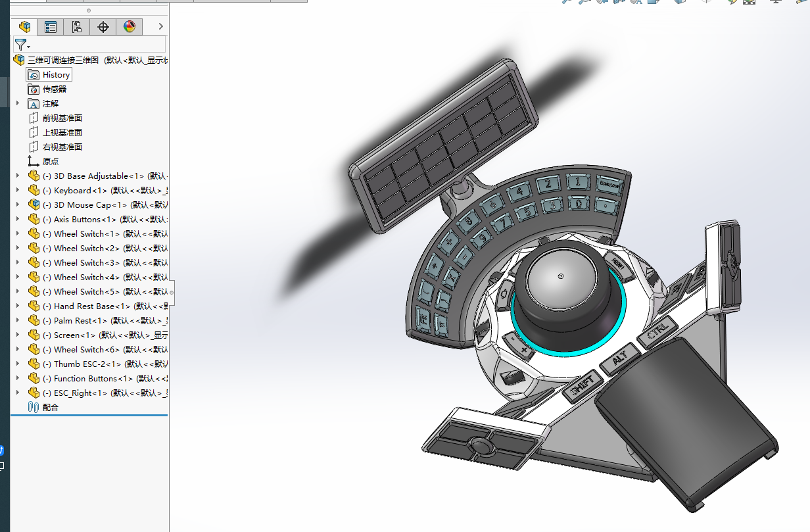Click the "配合" label in the tree

[x=51, y=408]
